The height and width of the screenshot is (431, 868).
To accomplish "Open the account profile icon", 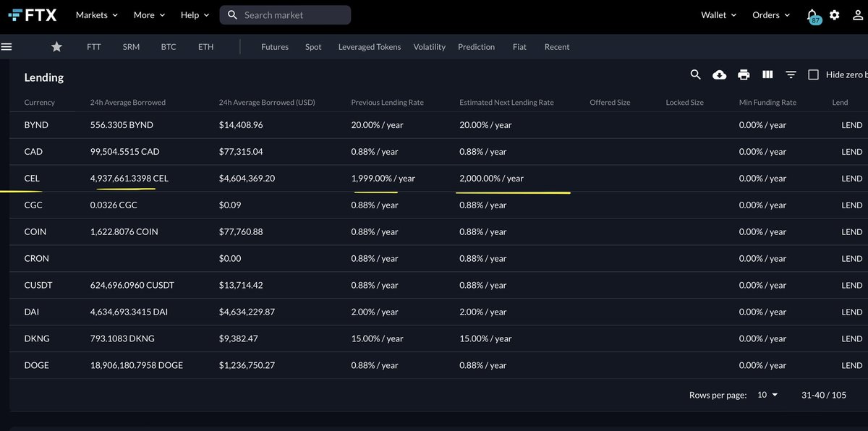I will pyautogui.click(x=857, y=14).
